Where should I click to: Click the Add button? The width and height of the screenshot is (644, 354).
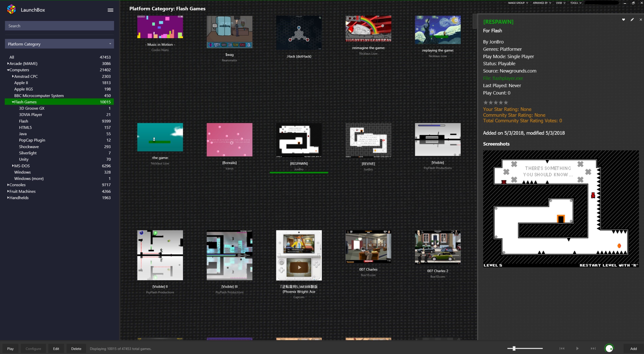click(x=633, y=348)
